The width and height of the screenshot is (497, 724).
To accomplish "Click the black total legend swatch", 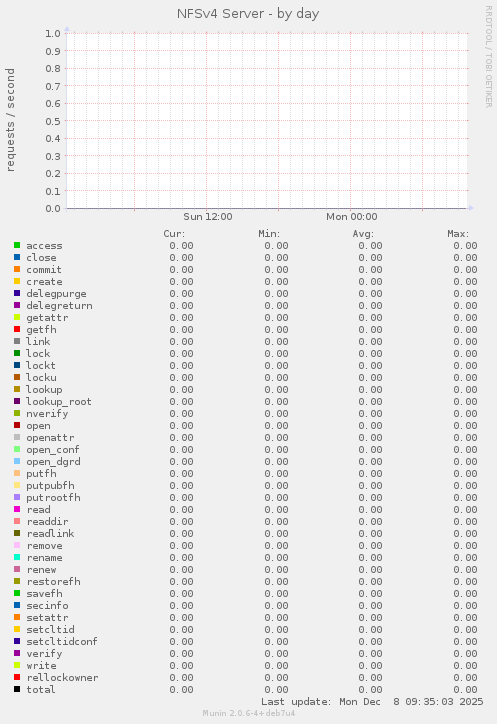I will click(x=17, y=689).
